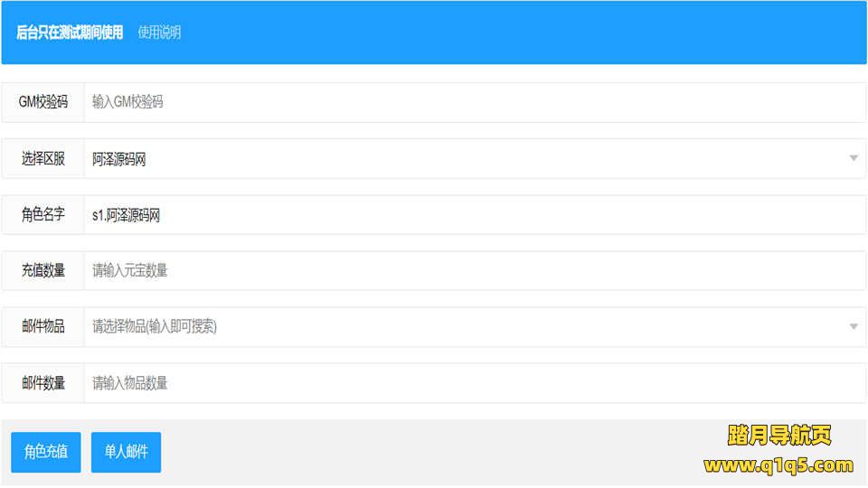The height and width of the screenshot is (488, 868).
Task: Click the 选择区服 field label
Action: 43,159
